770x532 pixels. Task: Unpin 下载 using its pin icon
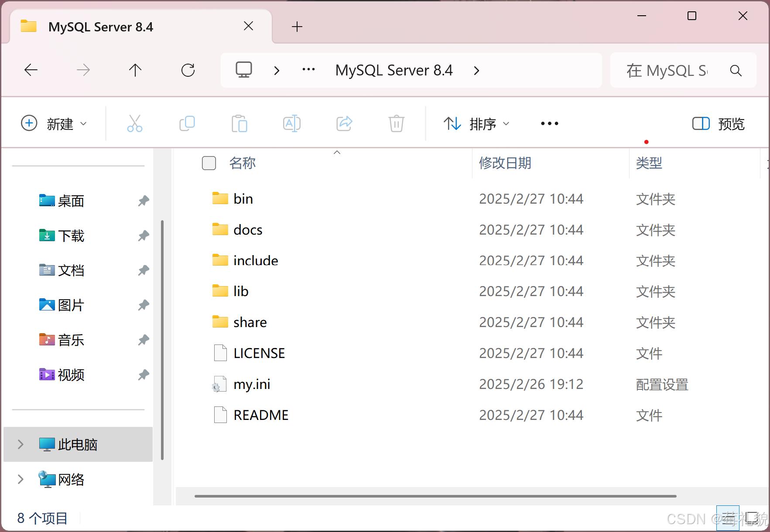click(x=144, y=236)
